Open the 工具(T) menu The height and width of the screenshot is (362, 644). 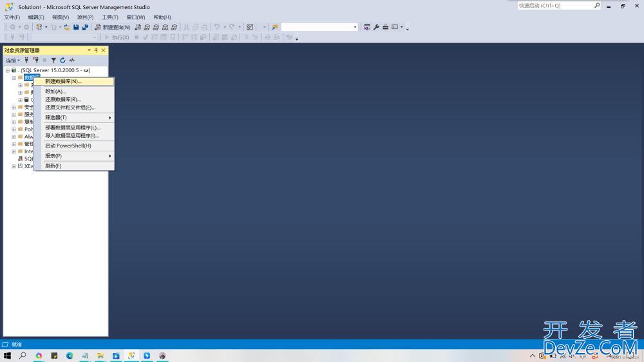coord(110,17)
